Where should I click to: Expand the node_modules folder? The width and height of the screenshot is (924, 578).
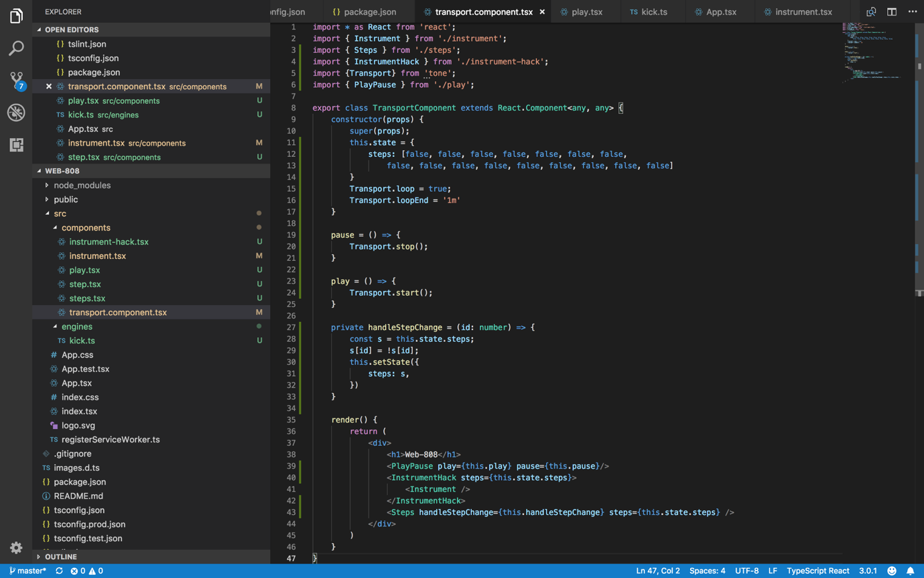[82, 185]
